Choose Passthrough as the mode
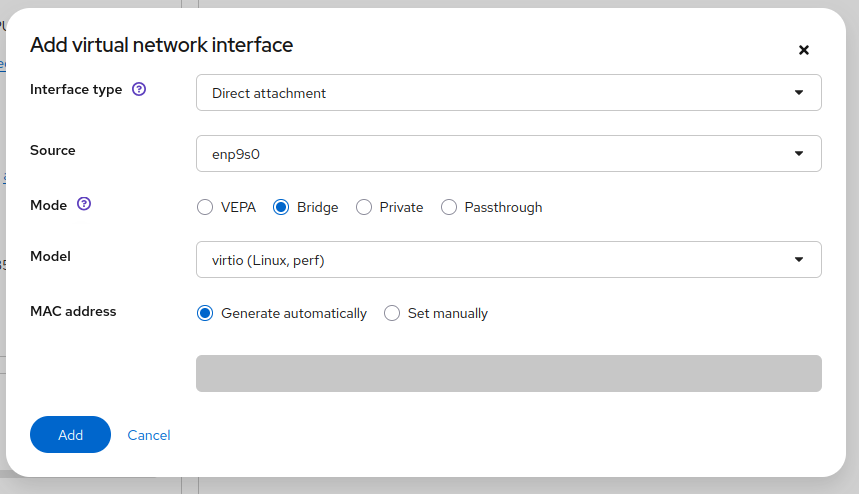859x494 pixels. tap(449, 208)
